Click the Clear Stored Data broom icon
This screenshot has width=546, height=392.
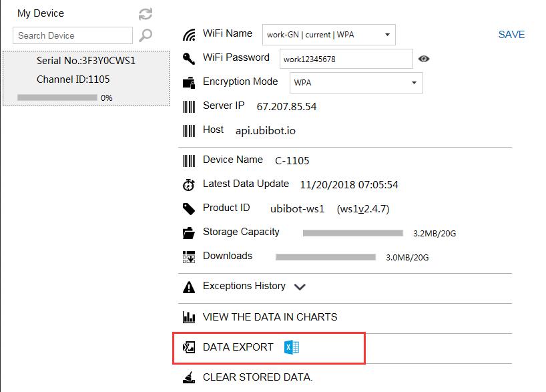click(x=189, y=377)
